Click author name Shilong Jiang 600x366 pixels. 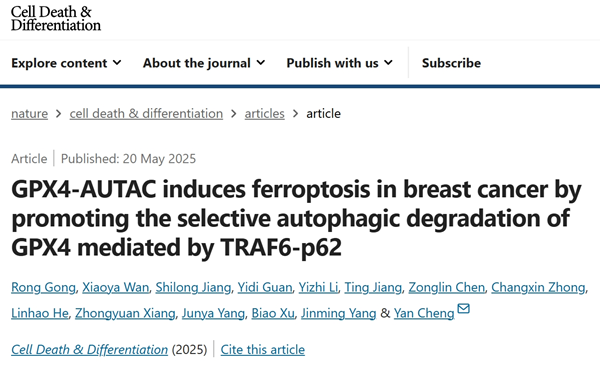click(193, 287)
